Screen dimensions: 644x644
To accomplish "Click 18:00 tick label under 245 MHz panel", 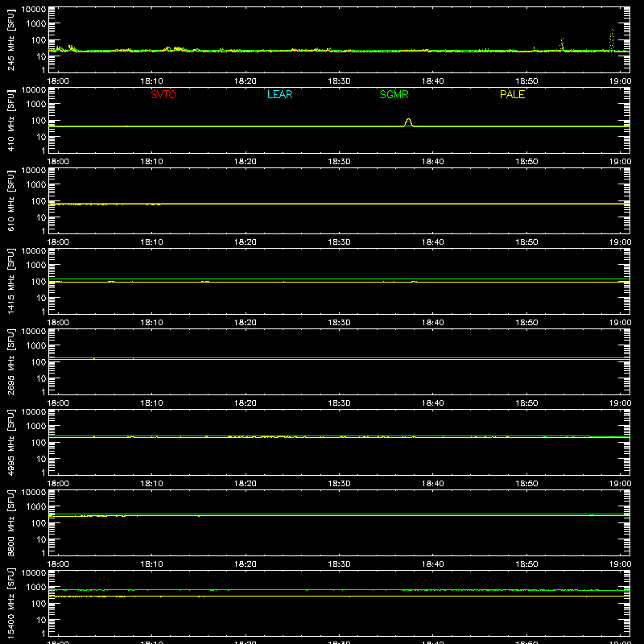I will point(58,81).
